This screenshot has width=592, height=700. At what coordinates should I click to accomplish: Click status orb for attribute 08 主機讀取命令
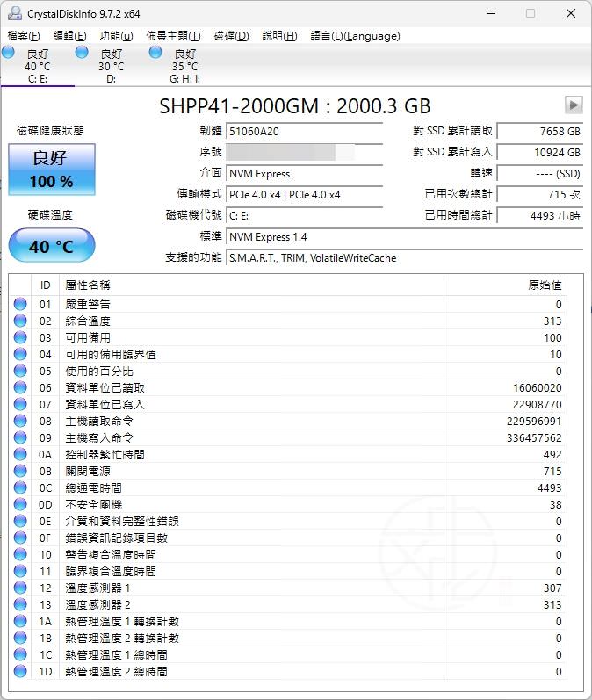click(x=20, y=421)
